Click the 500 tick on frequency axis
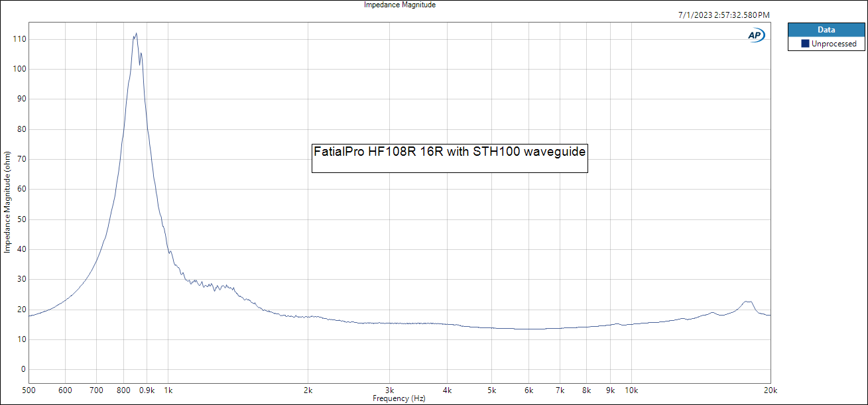Screen dimensions: 868x405 point(29,390)
